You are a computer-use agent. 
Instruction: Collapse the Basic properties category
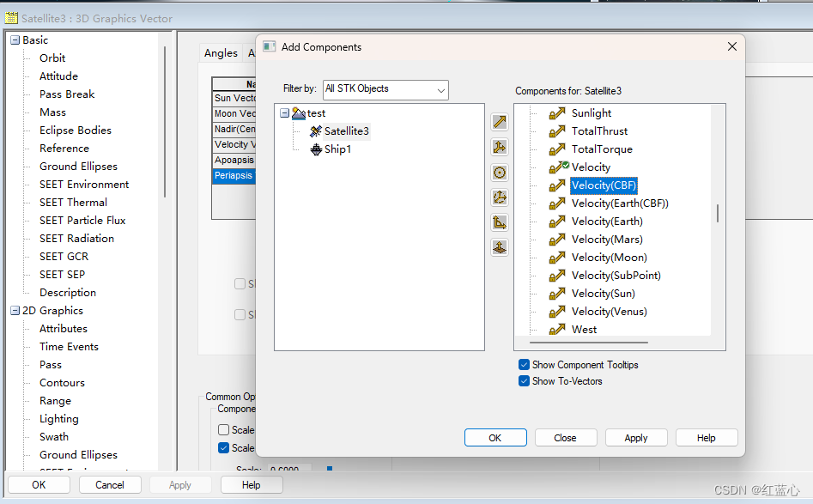(x=15, y=40)
